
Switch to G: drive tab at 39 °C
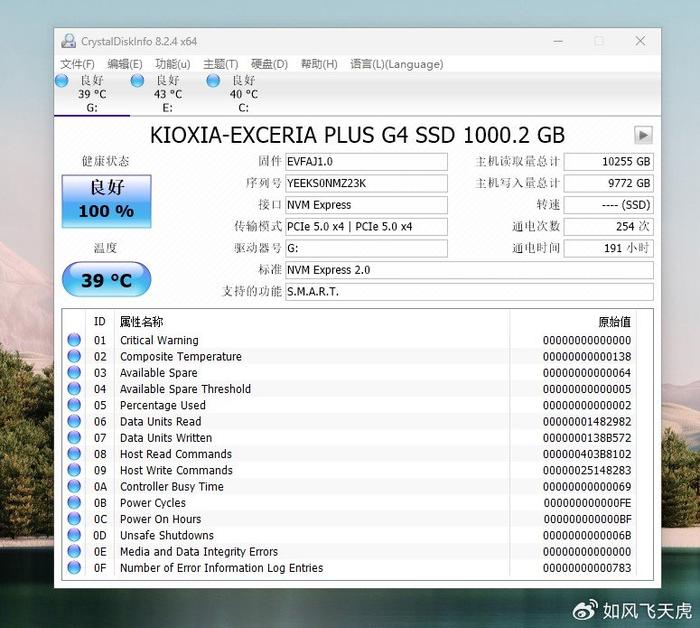92,94
